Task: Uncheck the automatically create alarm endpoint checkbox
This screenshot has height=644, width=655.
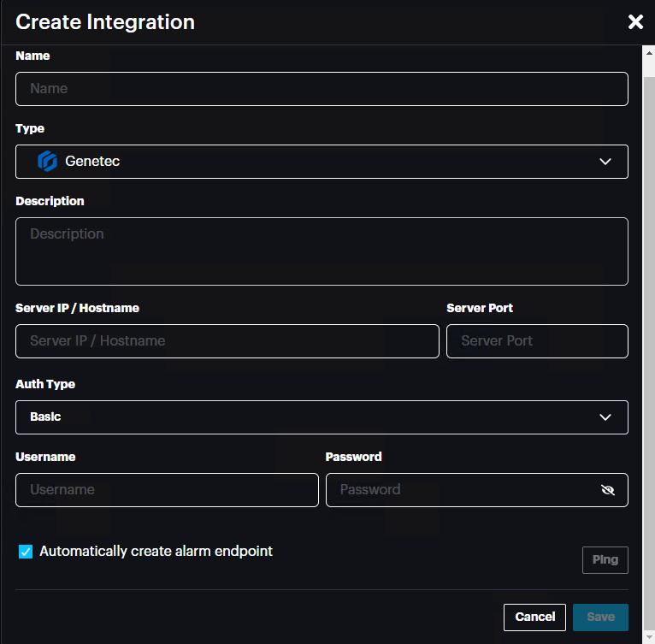Action: pyautogui.click(x=26, y=552)
